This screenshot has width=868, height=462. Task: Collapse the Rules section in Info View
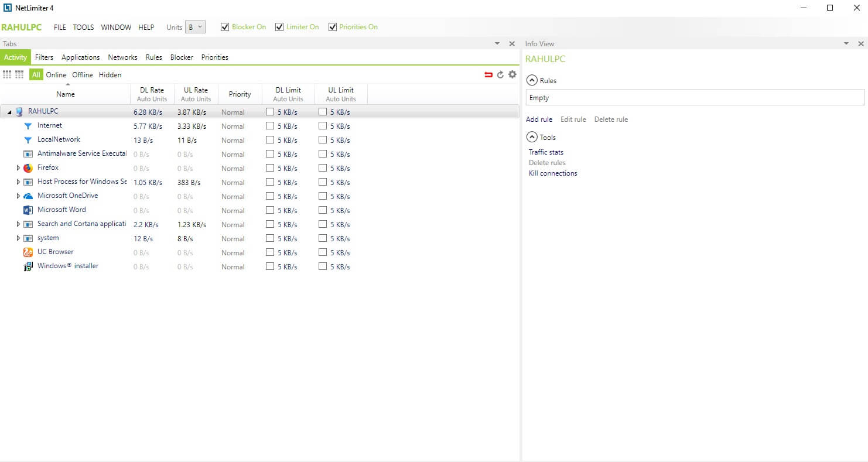532,81
